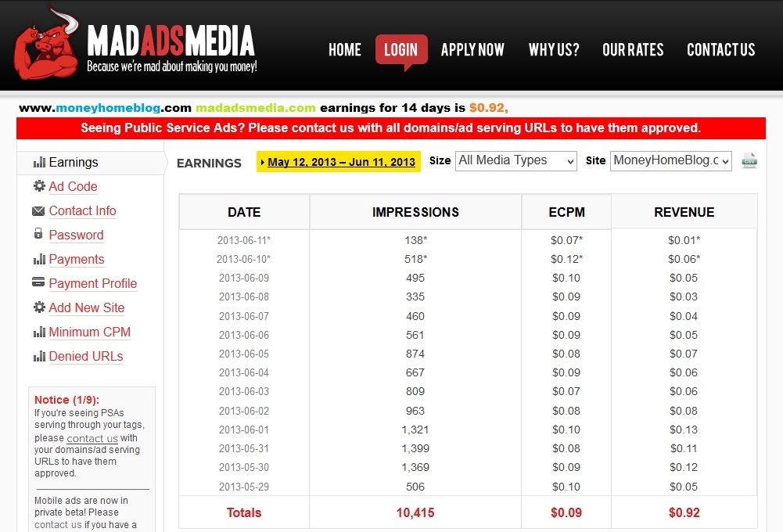Image resolution: width=783 pixels, height=532 pixels.
Task: Click the contact us link in Notice
Action: pos(92,439)
